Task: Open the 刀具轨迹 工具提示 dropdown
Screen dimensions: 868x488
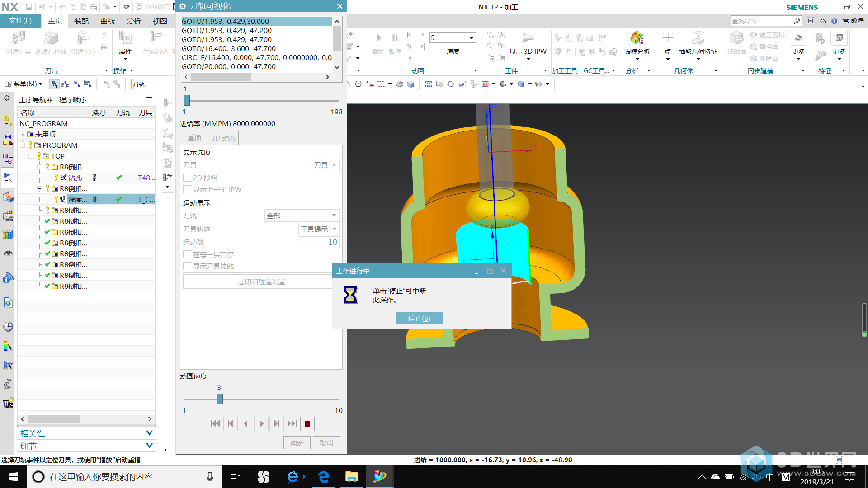Action: (319, 229)
